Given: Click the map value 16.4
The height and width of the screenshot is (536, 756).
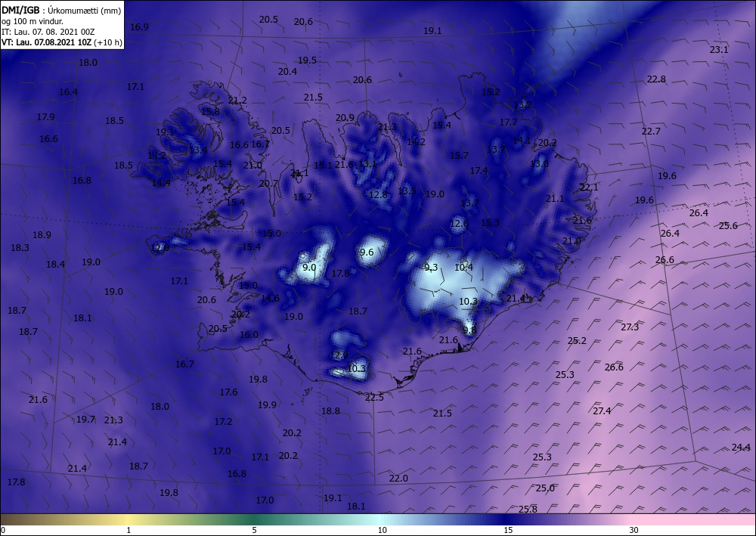Looking at the screenshot, I should coord(68,91).
